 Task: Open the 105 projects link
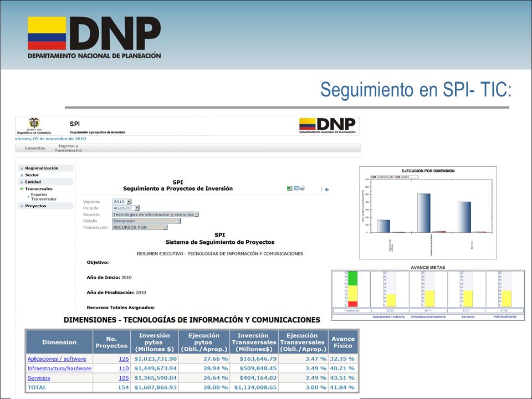coord(124,377)
